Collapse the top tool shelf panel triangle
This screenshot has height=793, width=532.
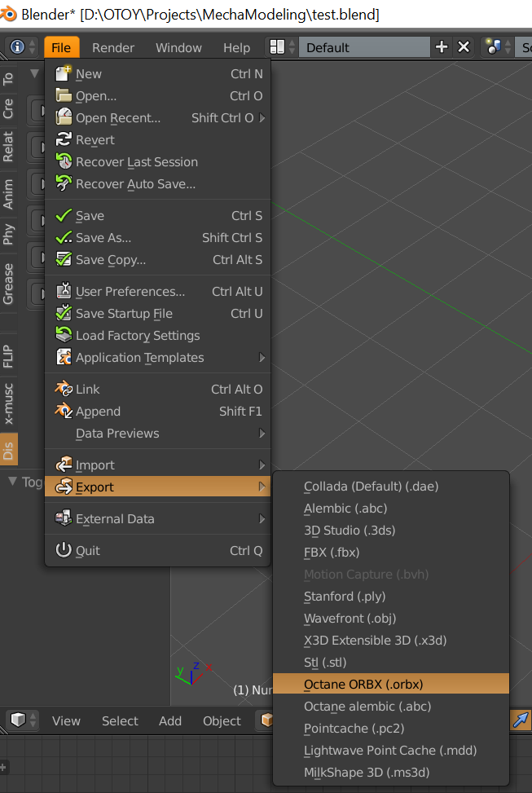tap(34, 73)
